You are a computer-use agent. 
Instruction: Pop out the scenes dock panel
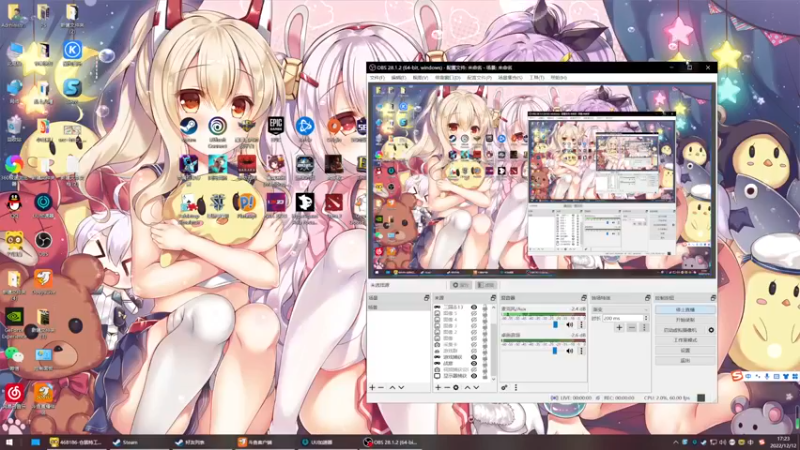click(x=427, y=298)
